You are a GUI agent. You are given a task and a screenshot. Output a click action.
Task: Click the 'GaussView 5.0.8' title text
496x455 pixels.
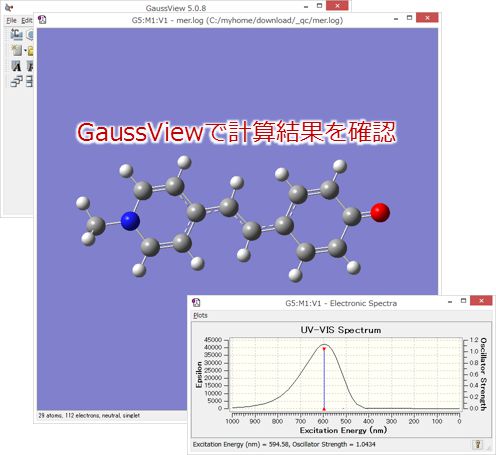pos(176,8)
